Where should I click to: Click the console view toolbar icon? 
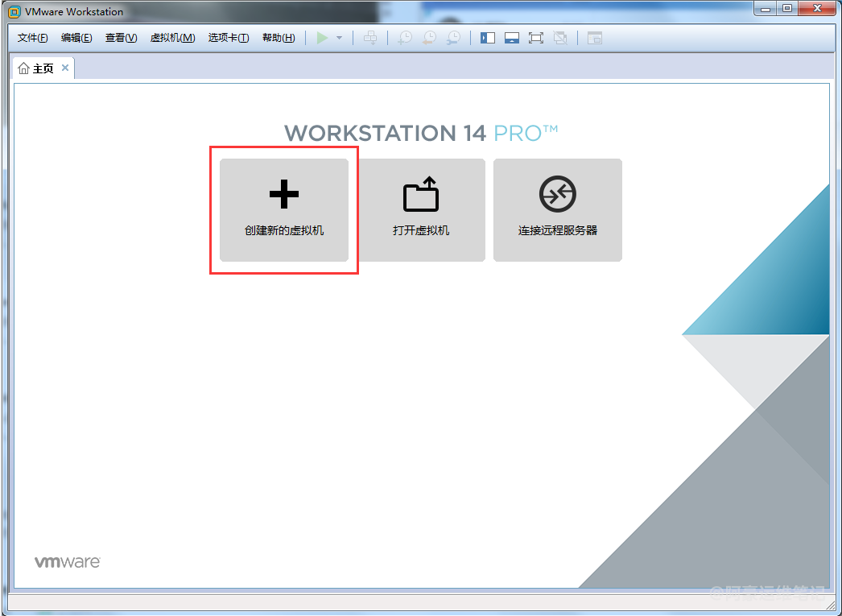click(595, 38)
